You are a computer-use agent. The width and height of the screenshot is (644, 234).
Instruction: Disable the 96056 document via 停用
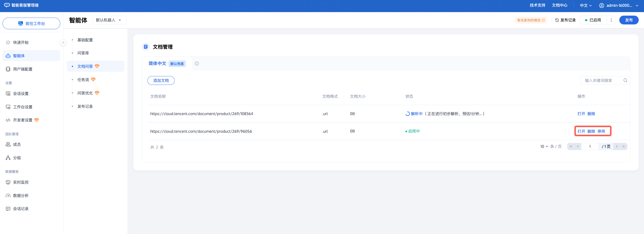[601, 131]
